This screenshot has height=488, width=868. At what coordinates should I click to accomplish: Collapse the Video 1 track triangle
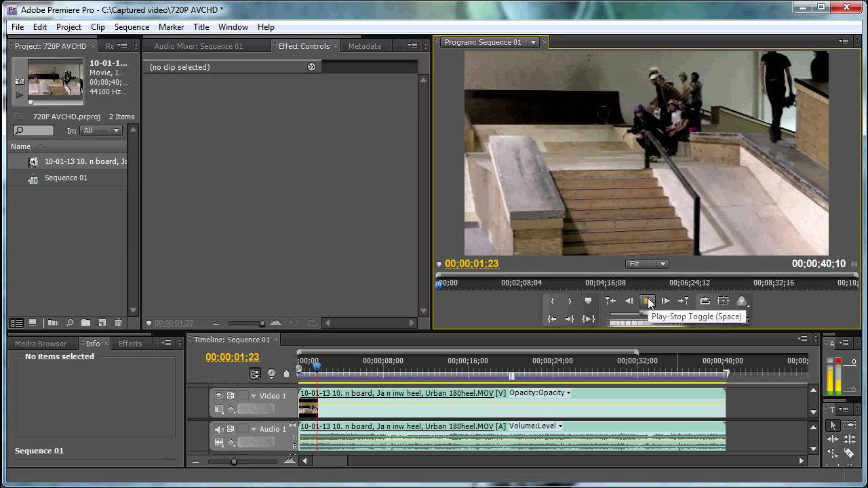coord(254,396)
